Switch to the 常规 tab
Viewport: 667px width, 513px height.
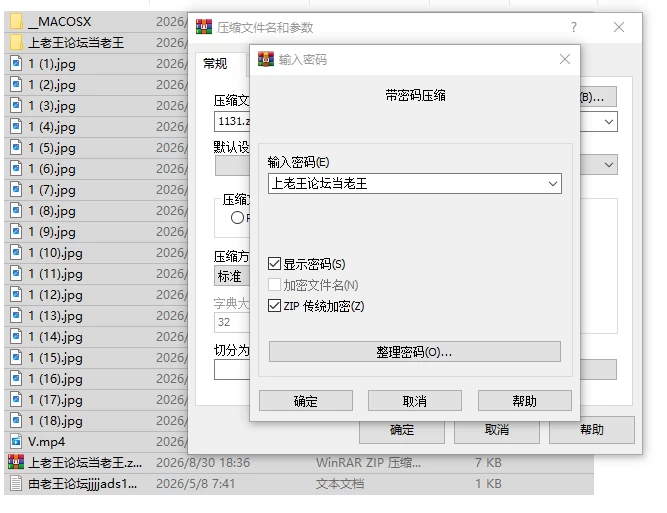click(215, 64)
